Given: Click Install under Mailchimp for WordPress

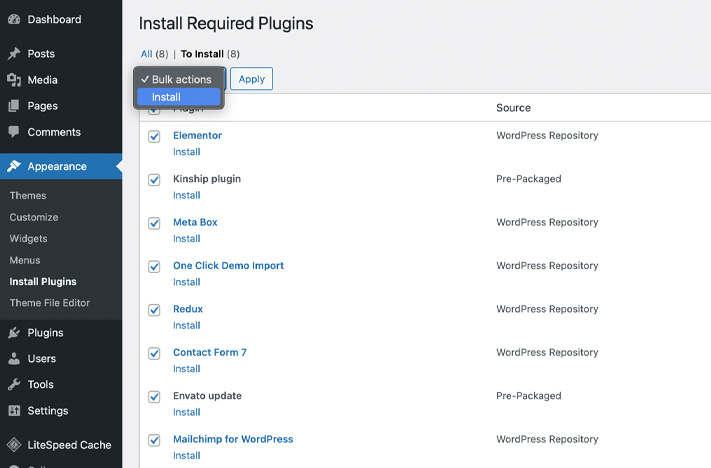Looking at the screenshot, I should (186, 456).
